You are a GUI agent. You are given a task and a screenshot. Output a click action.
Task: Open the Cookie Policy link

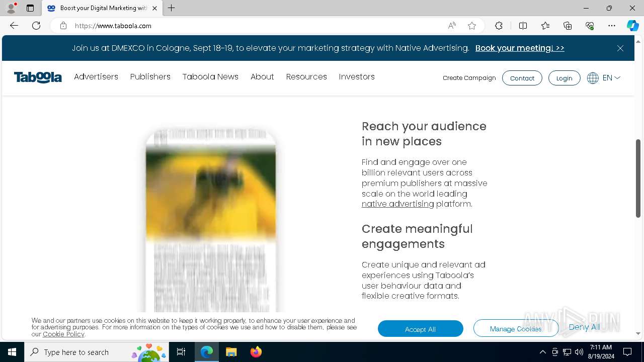[x=63, y=334]
